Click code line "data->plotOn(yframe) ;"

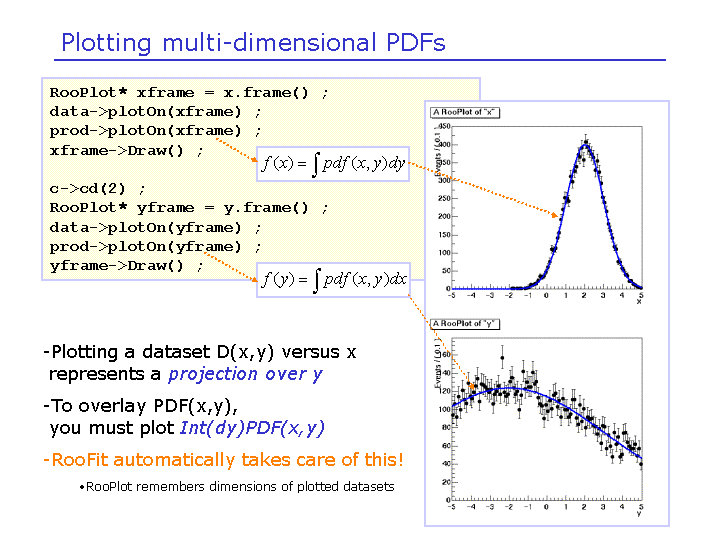155,227
